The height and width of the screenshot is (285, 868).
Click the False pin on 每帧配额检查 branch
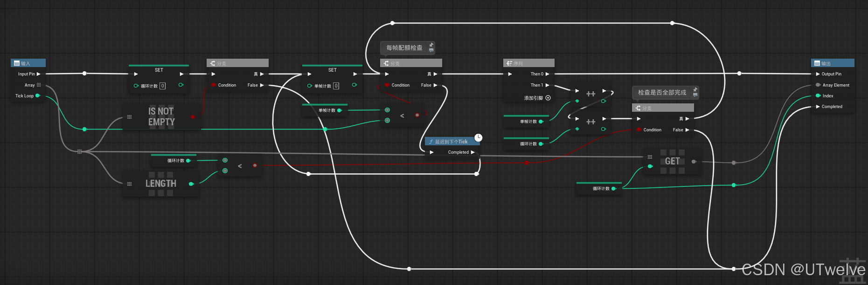pos(435,85)
